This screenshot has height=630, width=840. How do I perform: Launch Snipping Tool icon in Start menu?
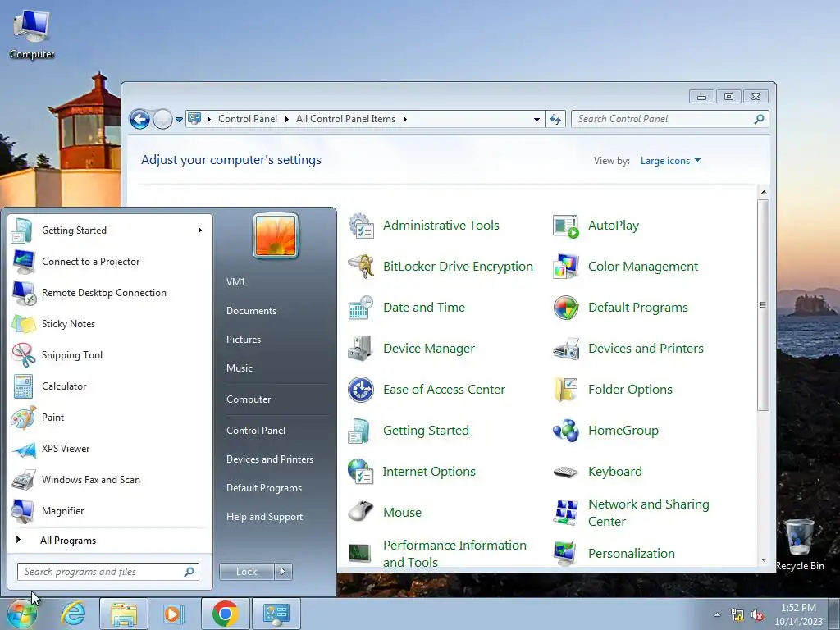point(23,355)
